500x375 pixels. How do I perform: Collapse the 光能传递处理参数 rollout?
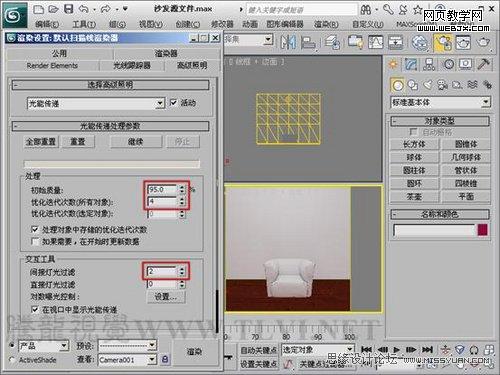coord(110,126)
